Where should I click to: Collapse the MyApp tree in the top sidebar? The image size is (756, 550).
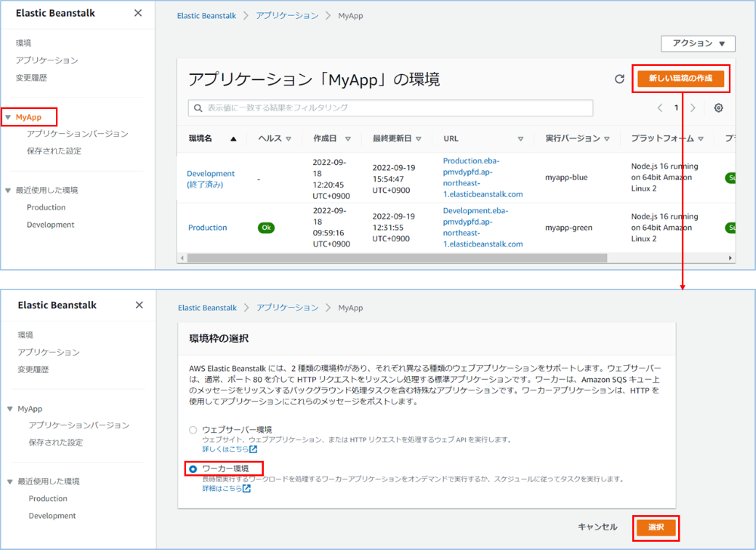tap(8, 117)
